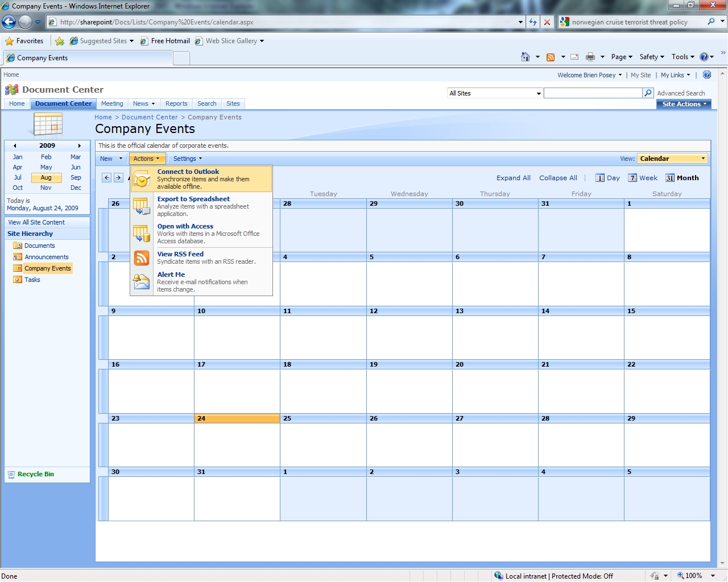Click the Add to Favorites star icon
This screenshot has width=728, height=582.
click(x=60, y=41)
